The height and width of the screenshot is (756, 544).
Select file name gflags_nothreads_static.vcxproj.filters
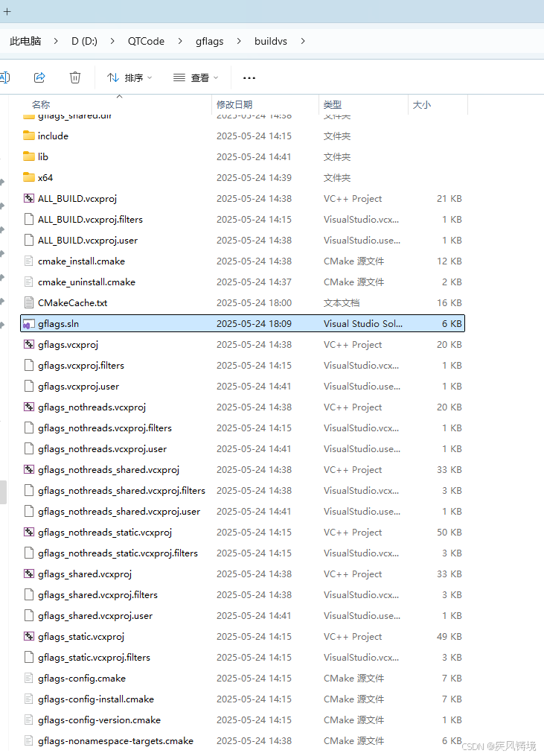tap(118, 553)
